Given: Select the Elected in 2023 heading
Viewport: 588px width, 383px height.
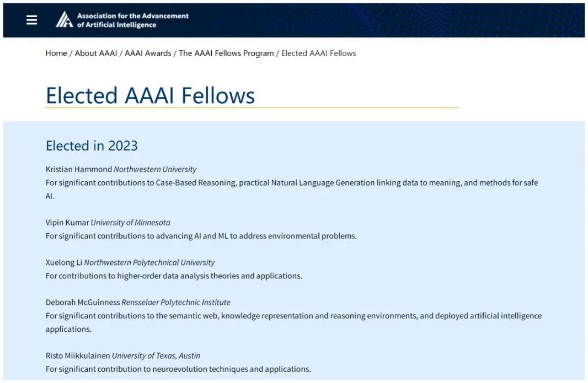Looking at the screenshot, I should pos(92,146).
